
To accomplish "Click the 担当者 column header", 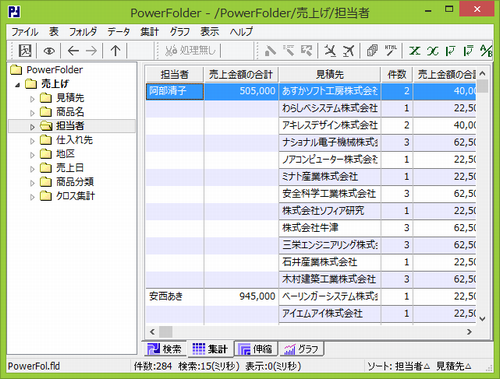I will tap(175, 74).
